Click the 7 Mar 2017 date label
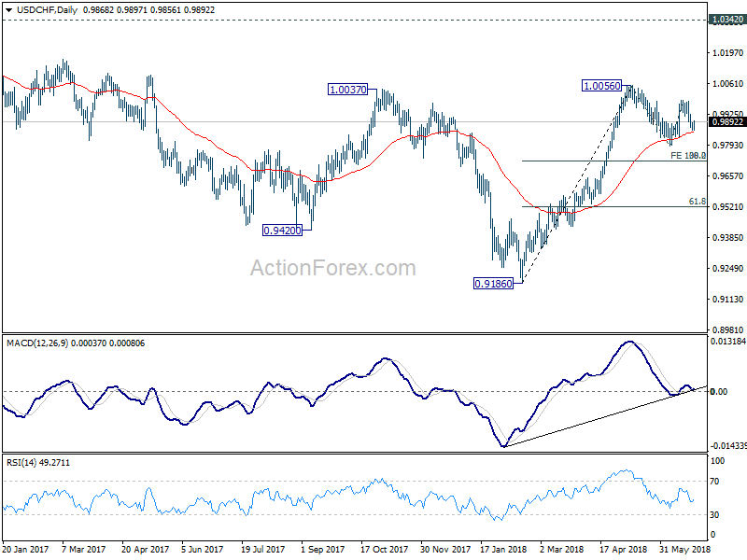Screen dimensions: 747x560 click(84, 550)
